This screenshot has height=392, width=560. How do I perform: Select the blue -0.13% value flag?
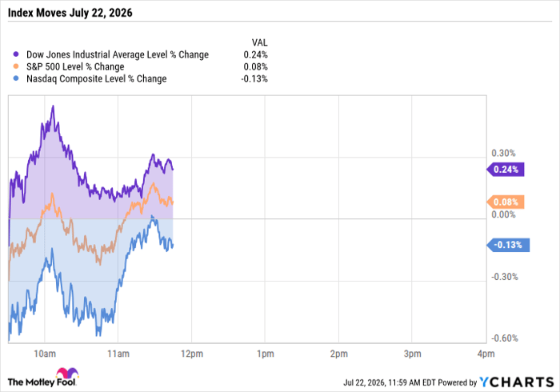tap(508, 245)
